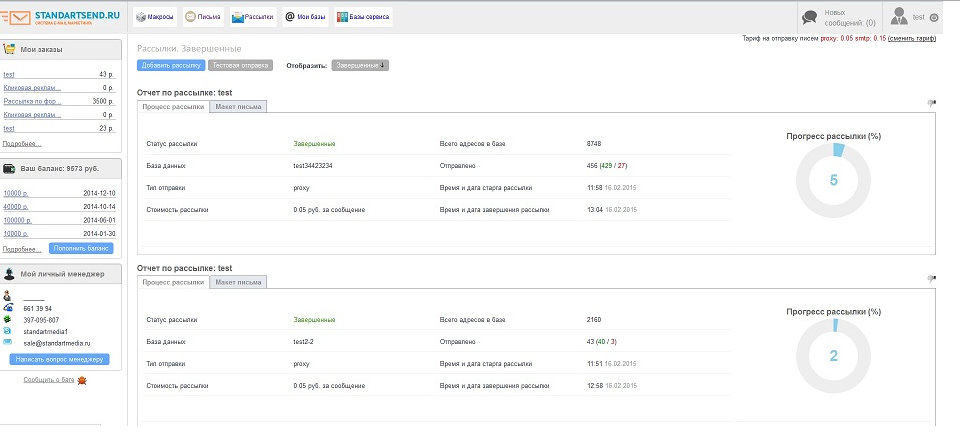Click the Ваш баланс: 9573 руб. header
Image resolution: width=960 pixels, height=436 pixels.
coord(61,168)
